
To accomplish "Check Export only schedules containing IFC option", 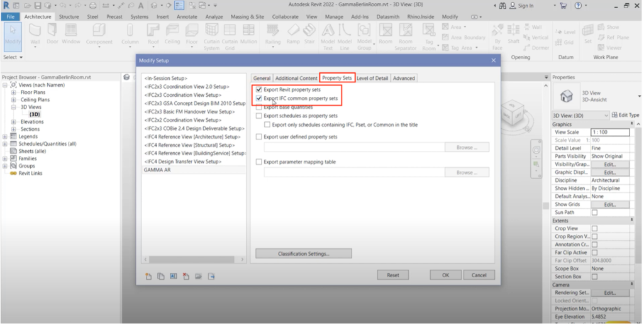I will (267, 124).
